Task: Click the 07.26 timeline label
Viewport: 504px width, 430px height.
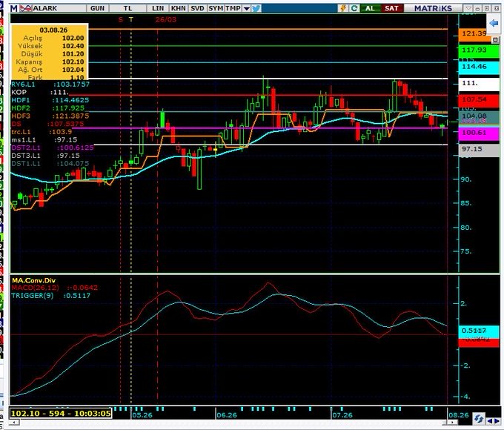Action: (342, 415)
